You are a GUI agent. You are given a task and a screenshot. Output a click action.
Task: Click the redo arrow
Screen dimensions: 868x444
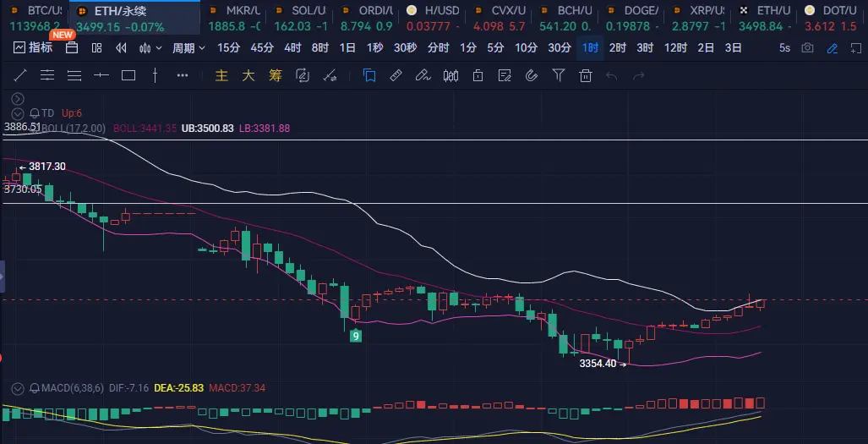(639, 75)
